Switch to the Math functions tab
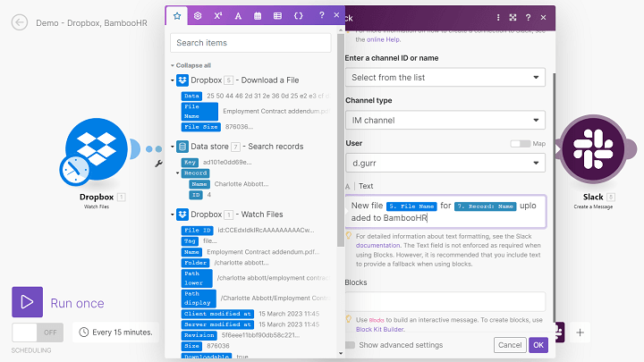 (x=218, y=16)
